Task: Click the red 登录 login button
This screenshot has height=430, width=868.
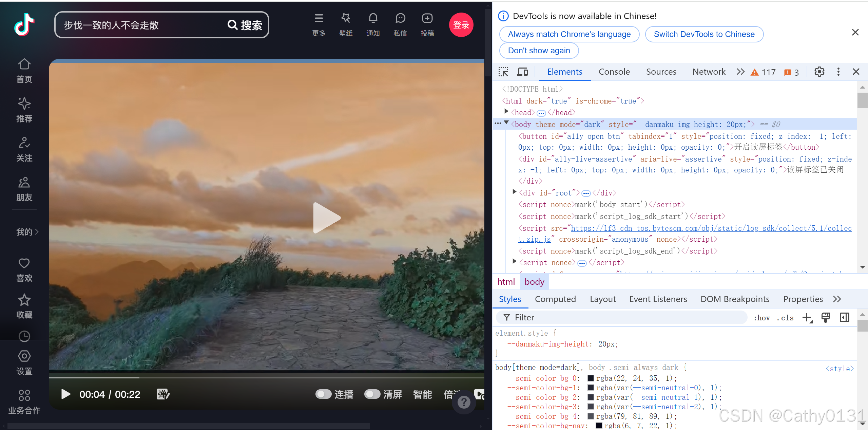Action: click(461, 25)
